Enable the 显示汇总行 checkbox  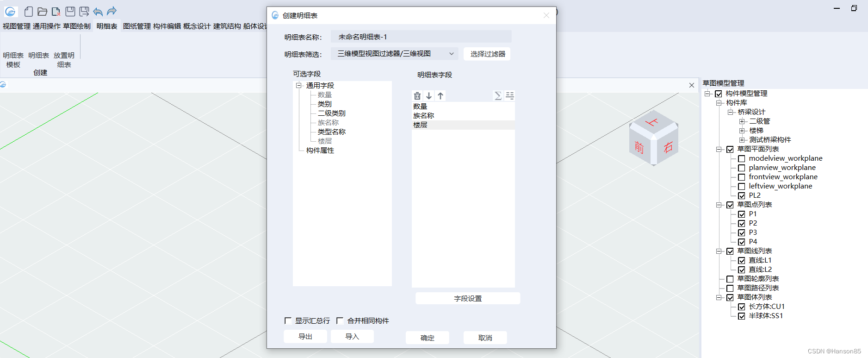(x=288, y=320)
